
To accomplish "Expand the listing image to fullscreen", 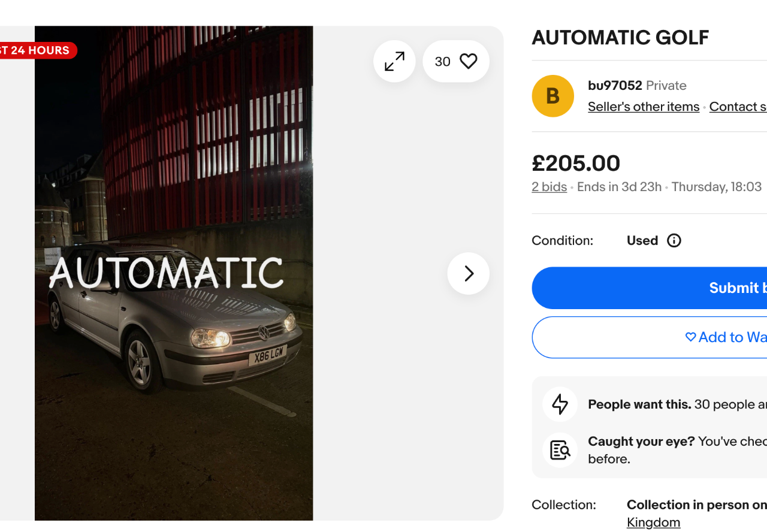I will (x=394, y=61).
